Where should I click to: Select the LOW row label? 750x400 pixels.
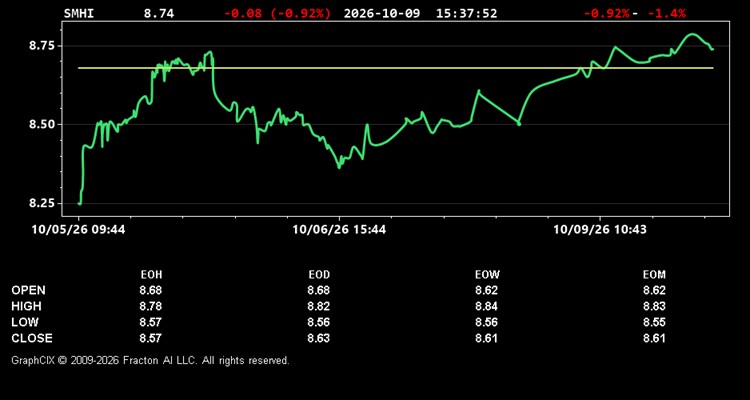[25, 322]
